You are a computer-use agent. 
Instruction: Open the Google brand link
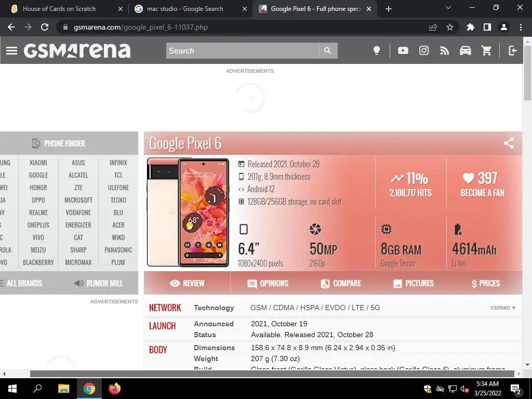tap(38, 176)
